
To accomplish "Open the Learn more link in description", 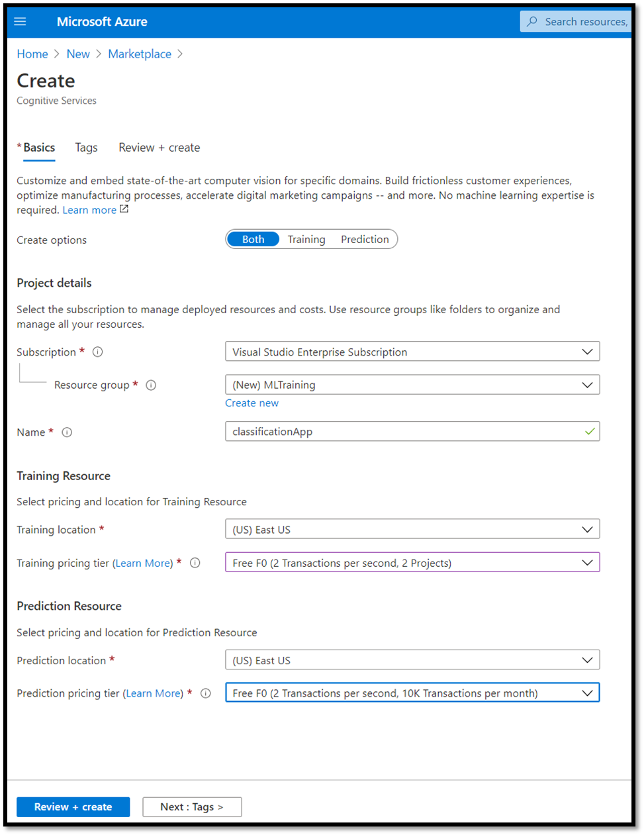I will pyautogui.click(x=91, y=209).
